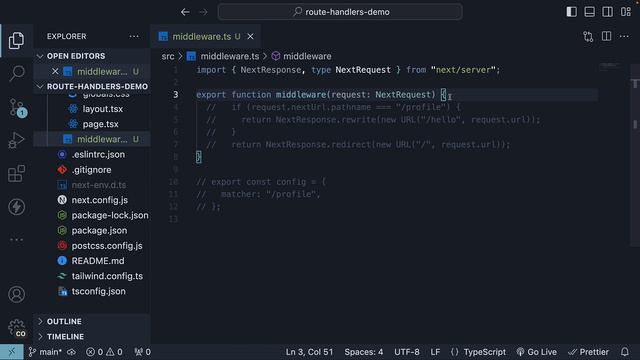Open the Accounts menu
The height and width of the screenshot is (360, 640).
16,294
